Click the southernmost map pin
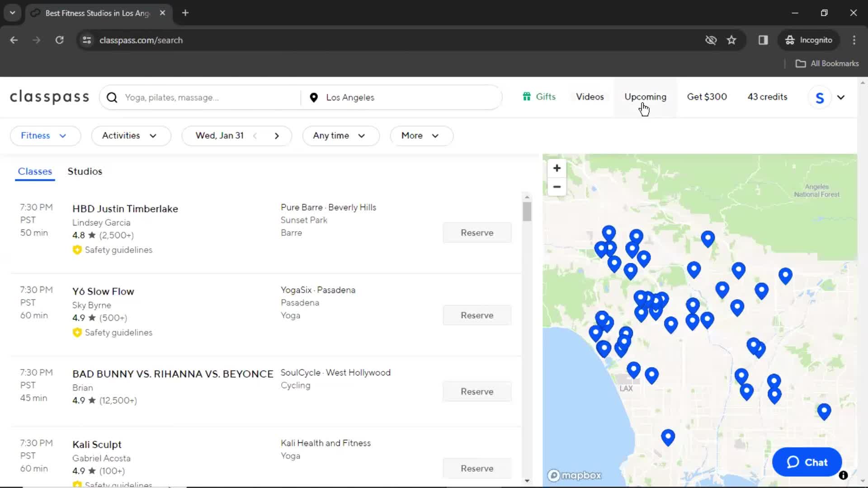The width and height of the screenshot is (868, 488). pos(668,437)
